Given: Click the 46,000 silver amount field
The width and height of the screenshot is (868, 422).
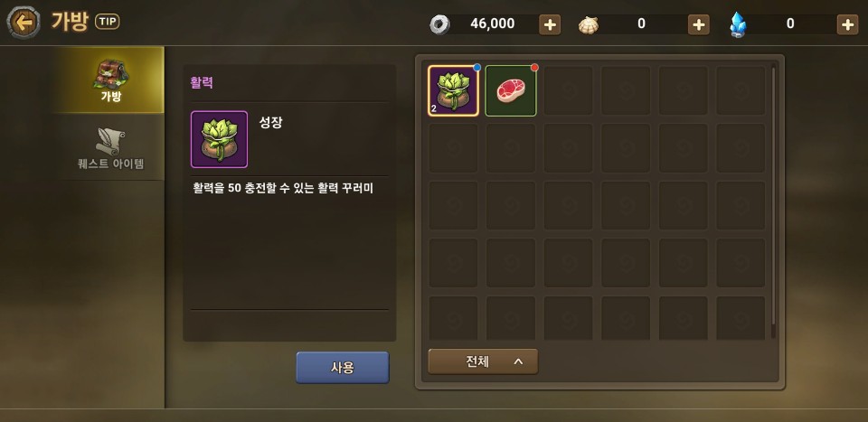Looking at the screenshot, I should (x=492, y=23).
